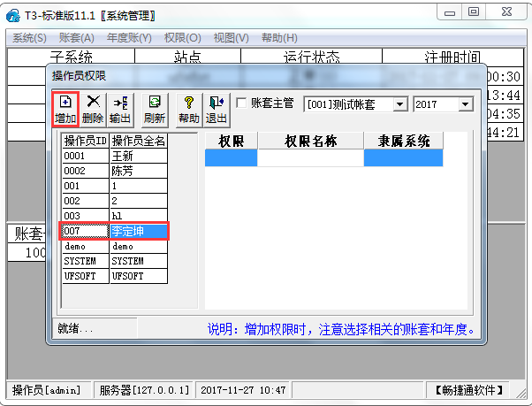Click the 站点 column header in main window
The image size is (532, 406).
[187, 57]
